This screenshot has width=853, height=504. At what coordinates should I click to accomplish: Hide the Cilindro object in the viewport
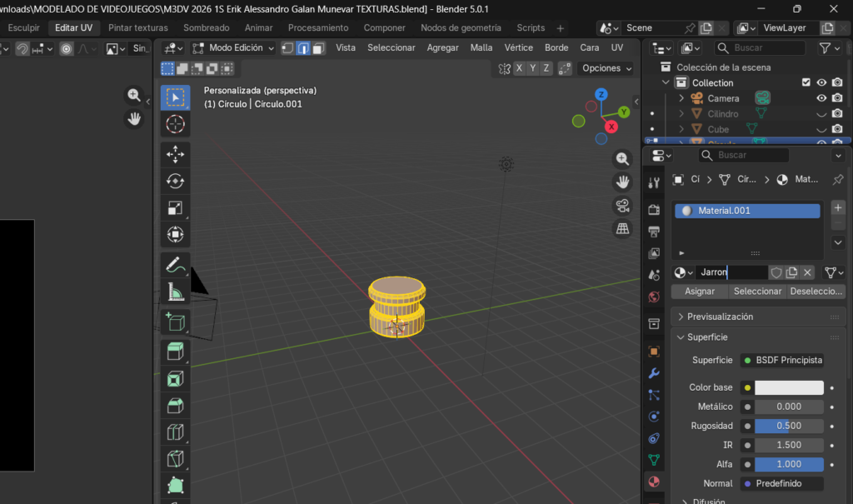tap(821, 113)
